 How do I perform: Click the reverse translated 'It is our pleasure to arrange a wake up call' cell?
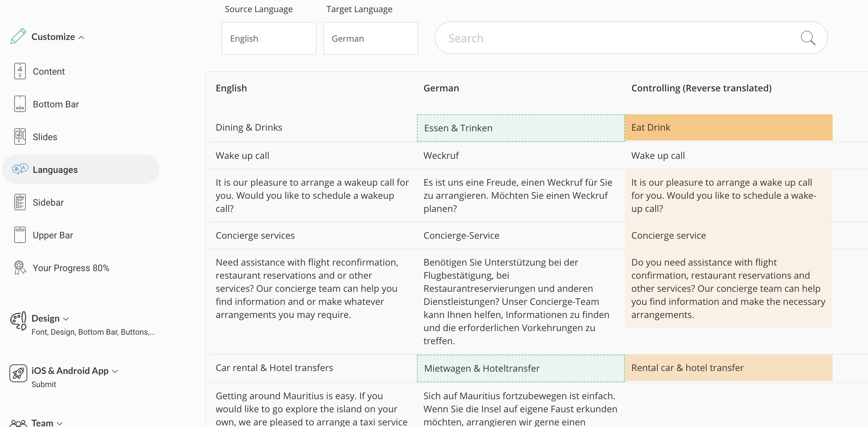tap(728, 195)
